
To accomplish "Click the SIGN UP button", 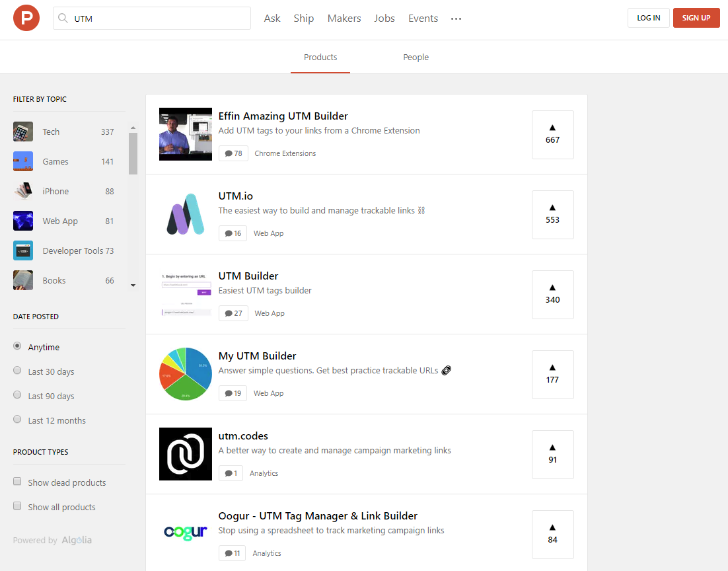I will [696, 18].
